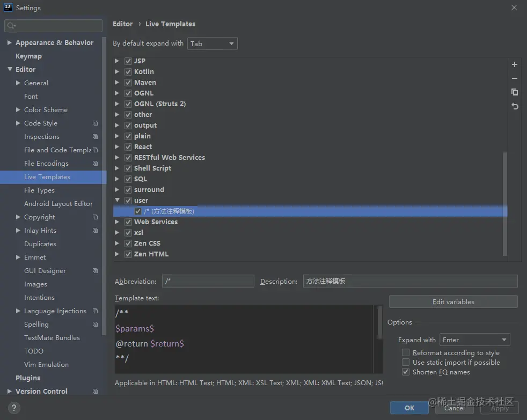Click into the Abbreviation field
527x420 pixels.
(x=208, y=281)
